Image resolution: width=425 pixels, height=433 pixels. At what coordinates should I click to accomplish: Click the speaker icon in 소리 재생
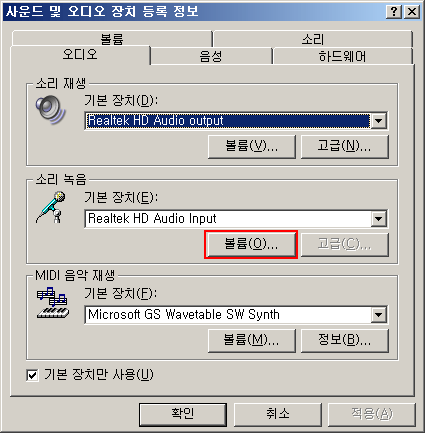pyautogui.click(x=50, y=110)
